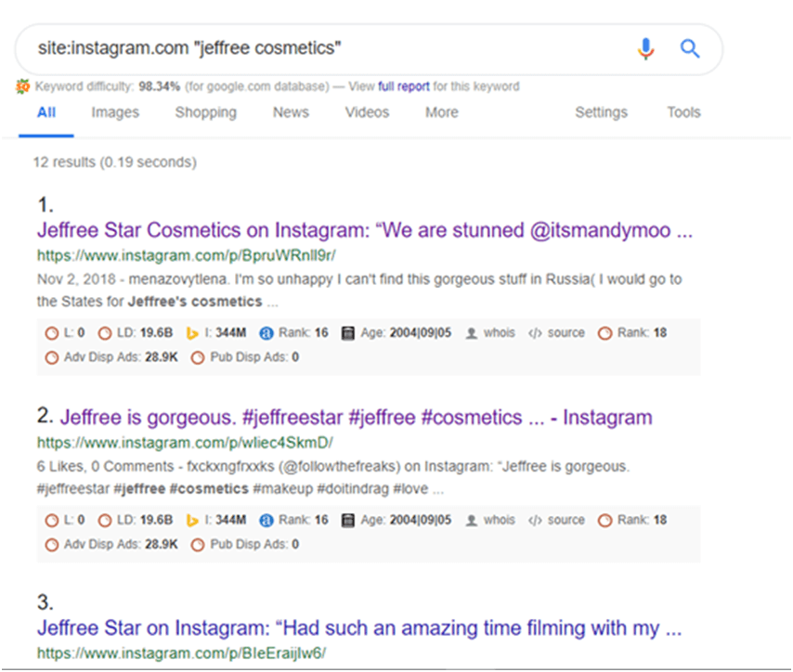Expand the Tools filter options
Screen dimensions: 793x672
coord(683,112)
